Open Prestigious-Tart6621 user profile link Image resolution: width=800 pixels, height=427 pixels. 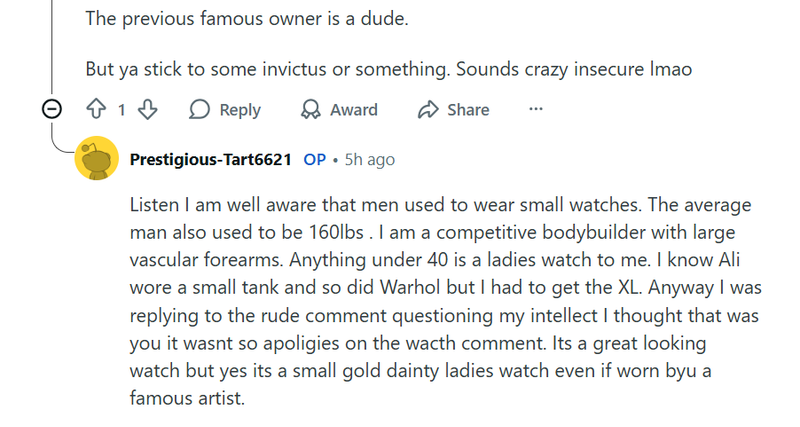click(x=210, y=159)
